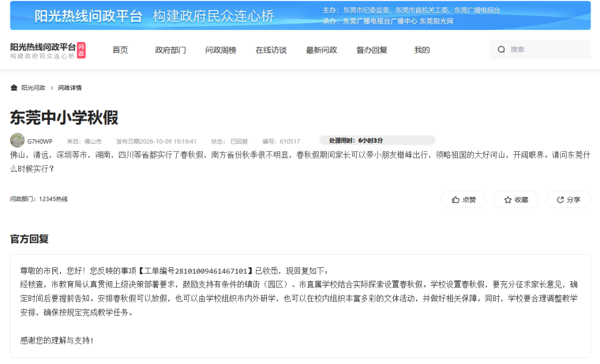Click the 感谢您的理解与支持! line
Screen dimensions: 600x364
pyautogui.click(x=57, y=340)
